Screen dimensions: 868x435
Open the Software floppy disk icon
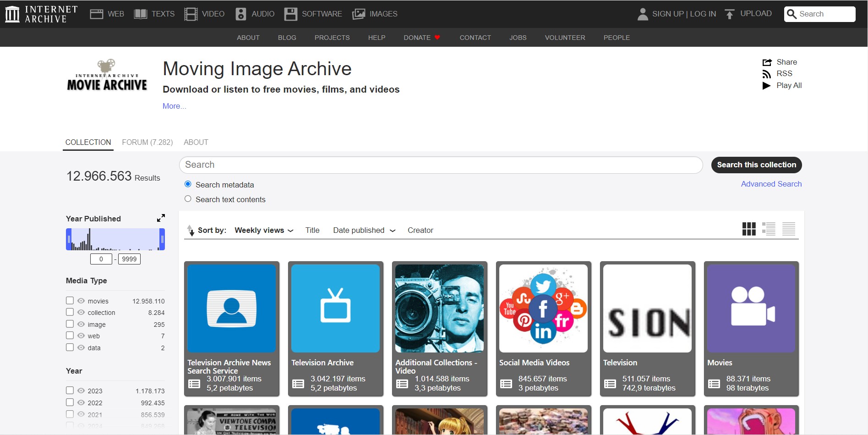click(290, 14)
